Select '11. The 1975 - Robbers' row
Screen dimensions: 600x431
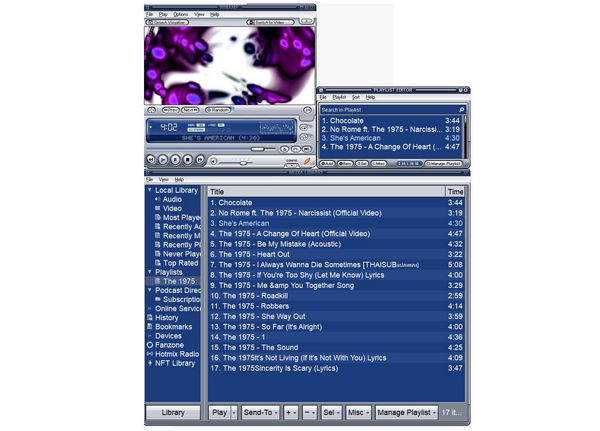(x=336, y=306)
